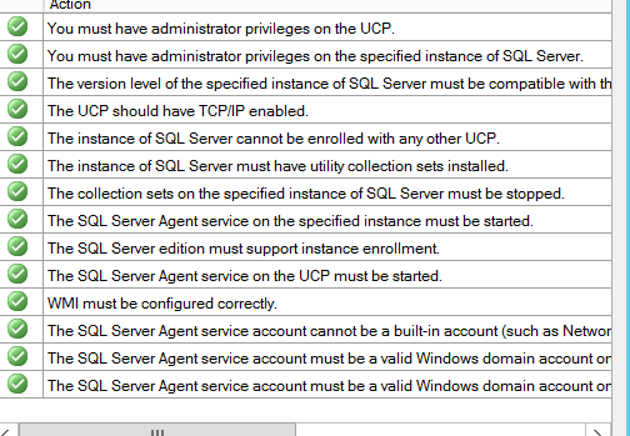
Task: Click success icon for SQL Server edition enrollment row
Action: pyautogui.click(x=17, y=247)
